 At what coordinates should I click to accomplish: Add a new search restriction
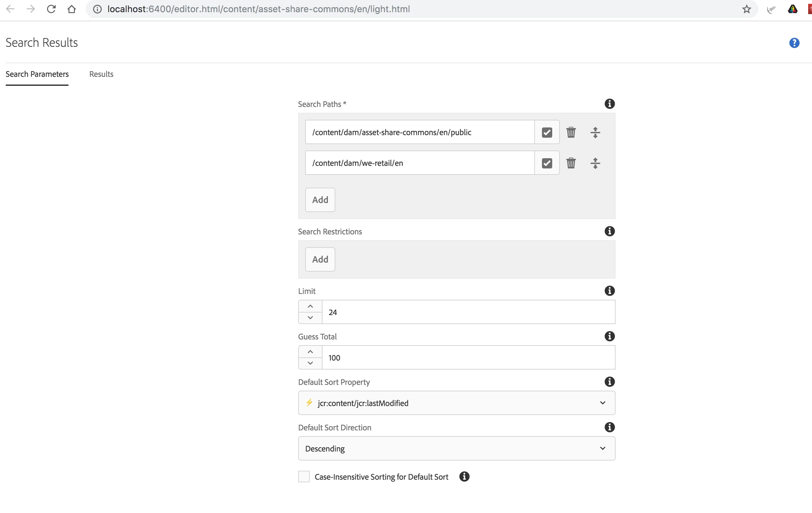[x=320, y=259]
